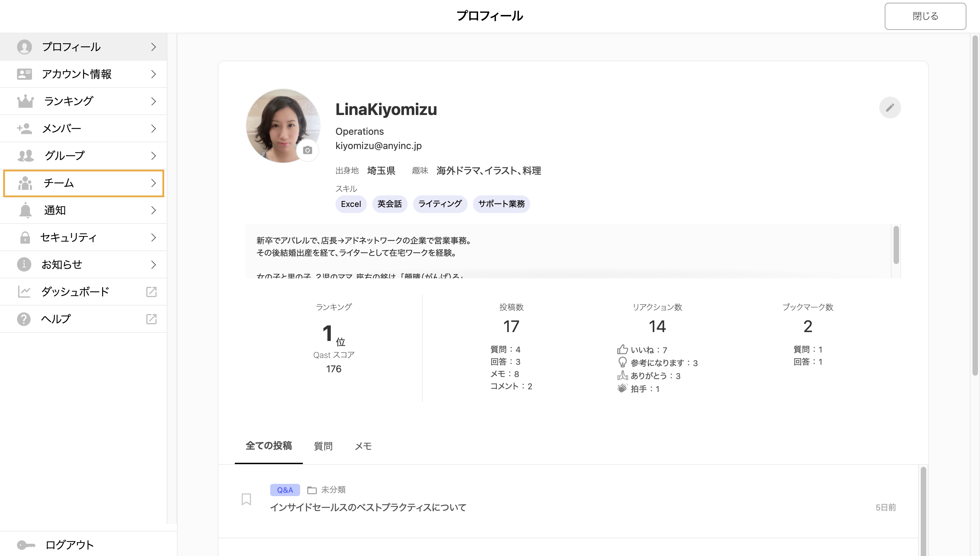Image resolution: width=980 pixels, height=556 pixels.
Task: Expand the メンバー chevron
Action: 153,128
